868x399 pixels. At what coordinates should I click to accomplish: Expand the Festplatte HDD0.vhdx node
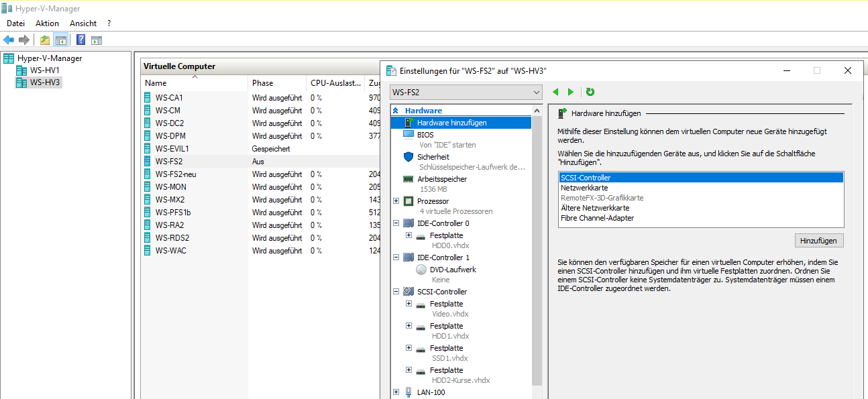409,235
